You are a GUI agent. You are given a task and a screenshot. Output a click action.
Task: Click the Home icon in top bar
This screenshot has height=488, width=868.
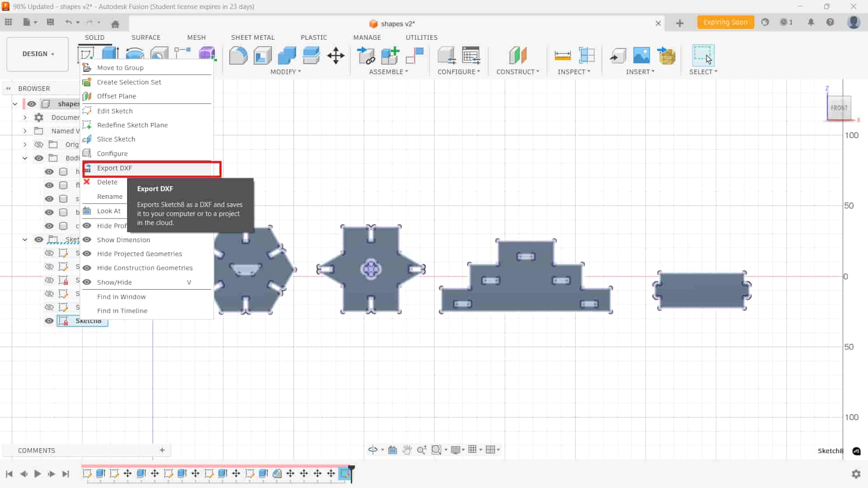(x=115, y=24)
